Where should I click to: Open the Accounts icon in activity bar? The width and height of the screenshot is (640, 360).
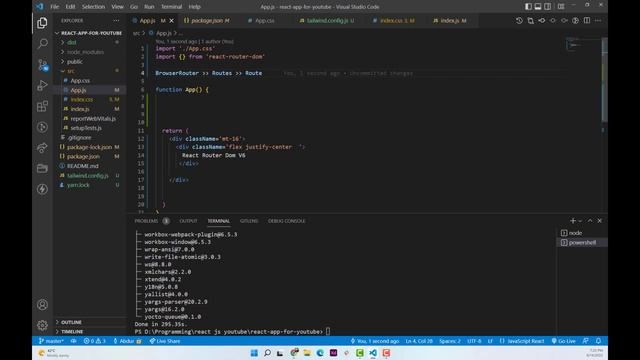pyautogui.click(x=42, y=304)
